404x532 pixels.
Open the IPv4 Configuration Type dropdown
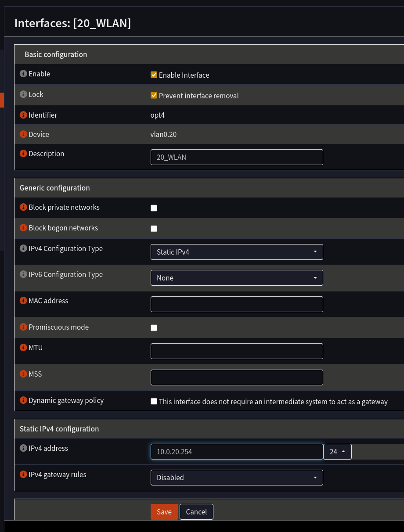click(237, 252)
